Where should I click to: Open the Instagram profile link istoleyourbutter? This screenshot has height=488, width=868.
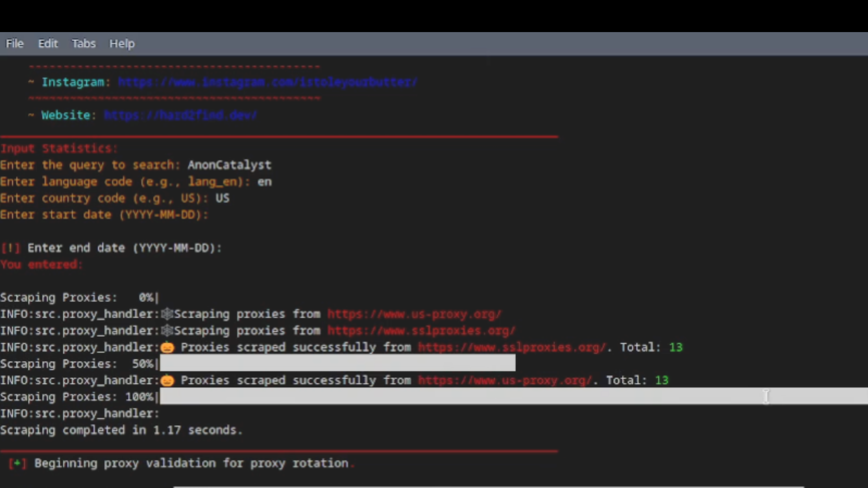click(267, 82)
